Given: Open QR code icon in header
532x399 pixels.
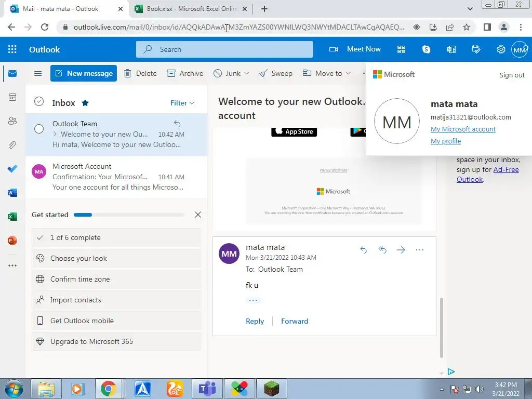Looking at the screenshot, I should pyautogui.click(x=402, y=49).
